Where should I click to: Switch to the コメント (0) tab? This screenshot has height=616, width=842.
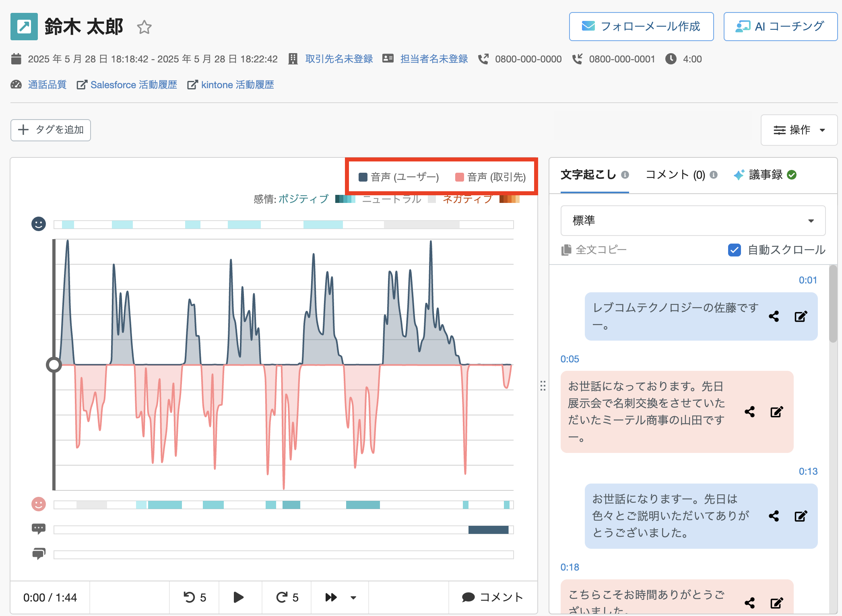pyautogui.click(x=675, y=175)
